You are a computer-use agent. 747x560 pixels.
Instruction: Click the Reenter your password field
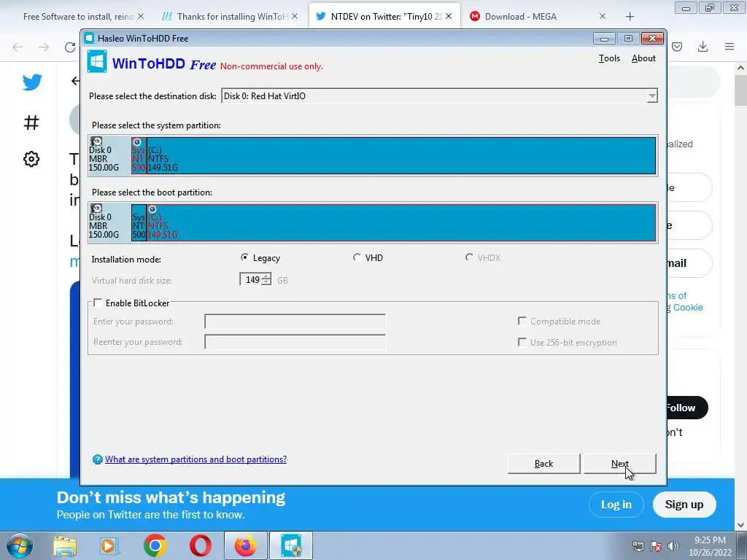point(295,342)
